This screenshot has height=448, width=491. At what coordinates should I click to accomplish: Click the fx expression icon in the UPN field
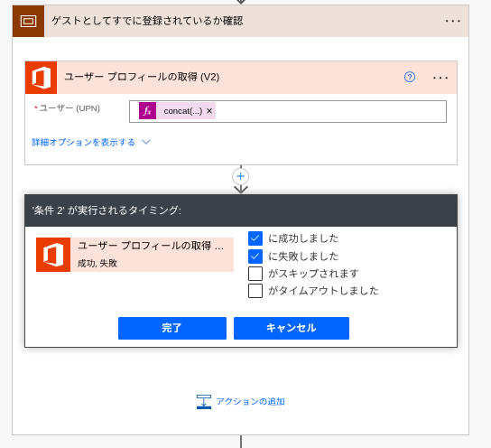pyautogui.click(x=147, y=111)
